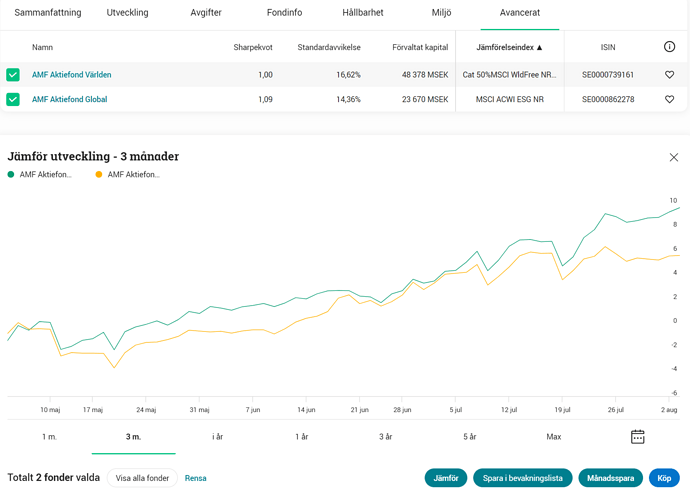Viewport: 690px width, 497px height.
Task: Sort by the Standardavvikelse column header
Action: 329,47
